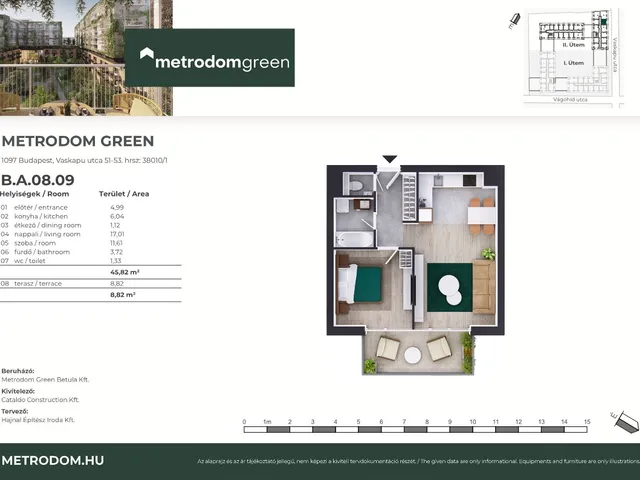
Task: Open the site location map thumbnail
Action: click(x=573, y=58)
